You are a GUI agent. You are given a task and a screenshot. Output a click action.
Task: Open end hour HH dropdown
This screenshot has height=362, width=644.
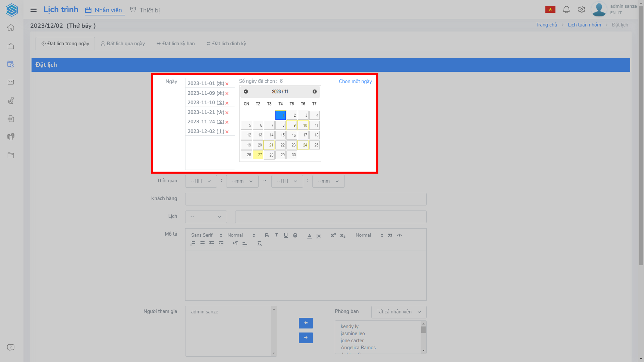[287, 181]
